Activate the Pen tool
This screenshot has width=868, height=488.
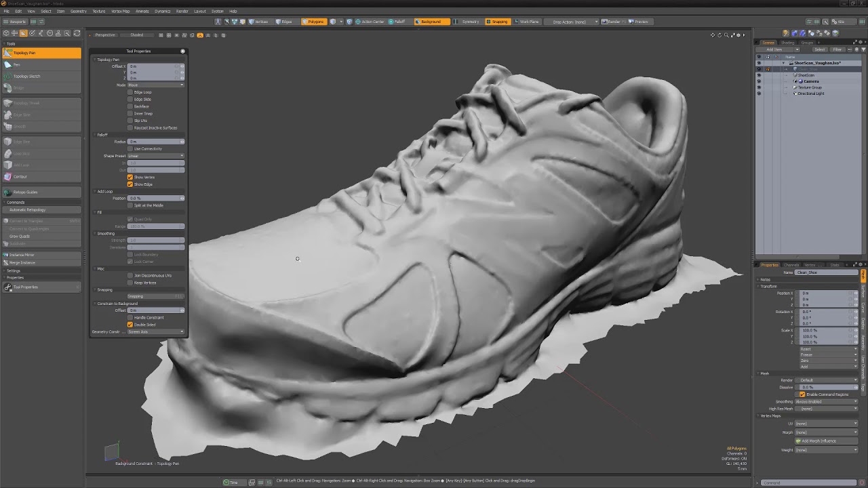41,64
